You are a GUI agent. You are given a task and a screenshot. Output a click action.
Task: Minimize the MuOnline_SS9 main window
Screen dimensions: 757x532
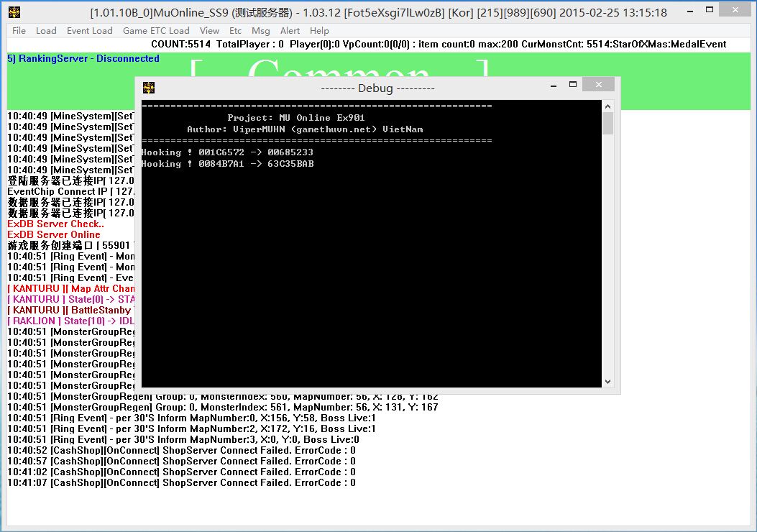click(690, 9)
